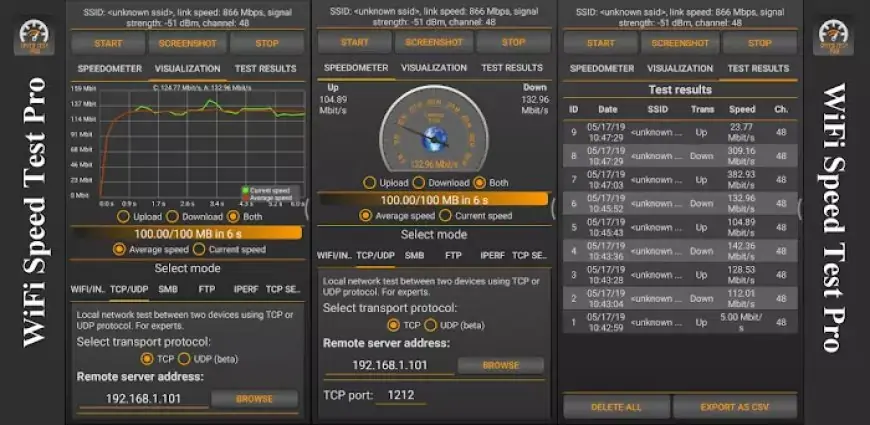Open IPERF mode tab on the Visualization screen
The height and width of the screenshot is (425, 870).
(245, 289)
